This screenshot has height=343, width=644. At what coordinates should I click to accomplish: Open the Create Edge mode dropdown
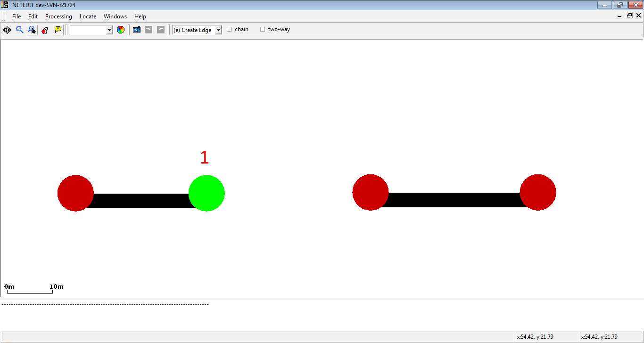pyautogui.click(x=218, y=30)
